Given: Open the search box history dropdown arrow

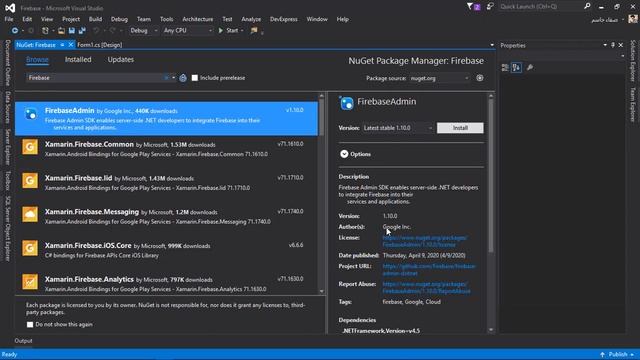Looking at the screenshot, I should (x=173, y=78).
